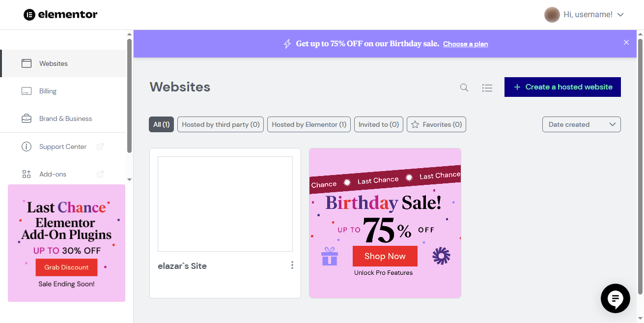Viewport: 644px width, 323px height.
Task: Open the Support Center external link
Action: (x=62, y=146)
